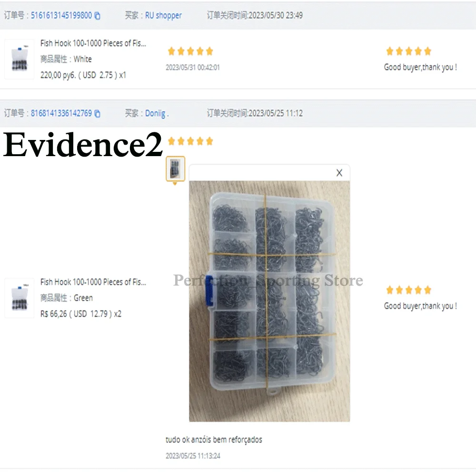Click the Green fish hook product thumbnail
The height and width of the screenshot is (476, 476).
20,298
